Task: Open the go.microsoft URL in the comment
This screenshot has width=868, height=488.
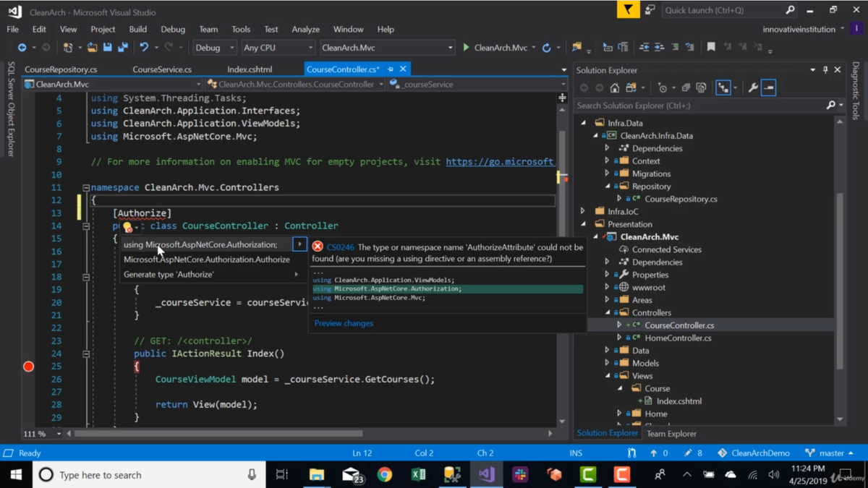Action: tap(500, 162)
